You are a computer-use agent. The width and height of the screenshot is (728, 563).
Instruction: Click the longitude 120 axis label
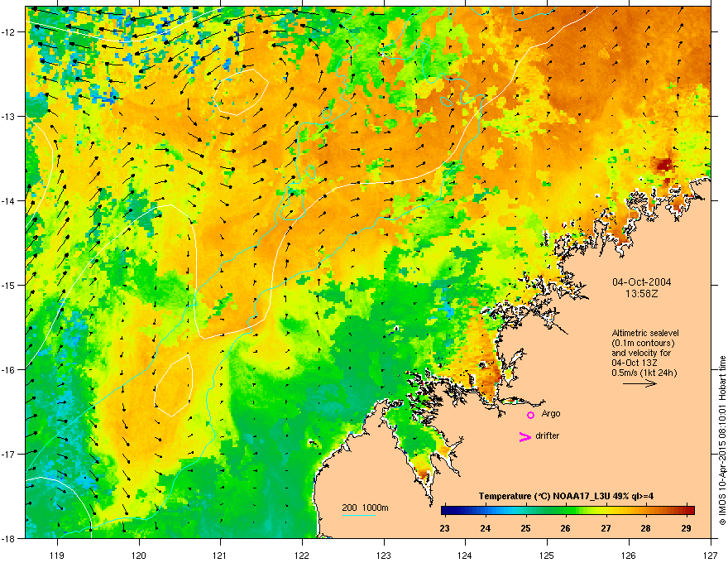pos(139,555)
